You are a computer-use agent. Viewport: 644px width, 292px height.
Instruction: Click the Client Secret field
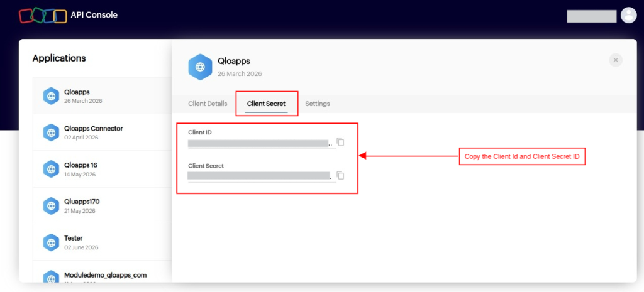click(260, 176)
